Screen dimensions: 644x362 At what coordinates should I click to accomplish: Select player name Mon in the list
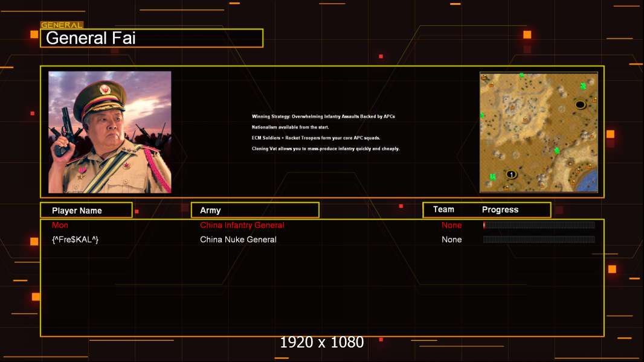point(60,225)
